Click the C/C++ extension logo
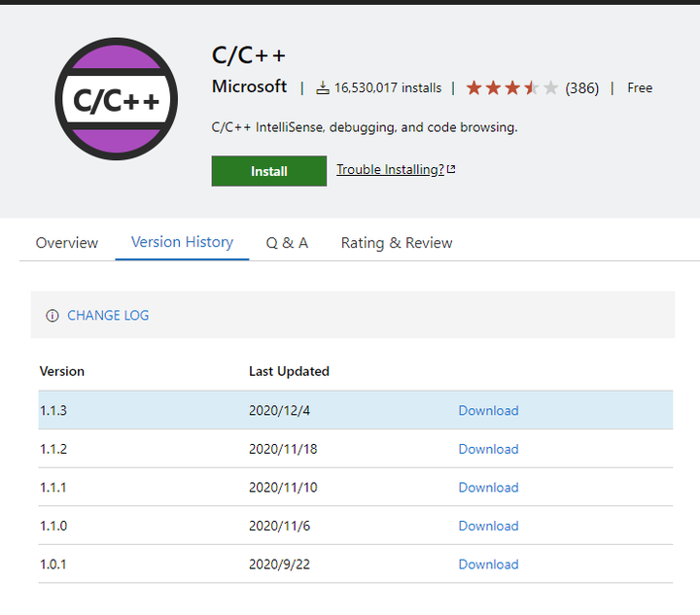Image resolution: width=700 pixels, height=615 pixels. coord(116,99)
